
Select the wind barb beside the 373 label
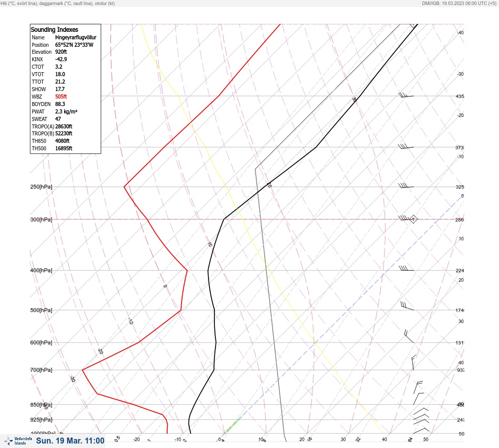pos(406,146)
